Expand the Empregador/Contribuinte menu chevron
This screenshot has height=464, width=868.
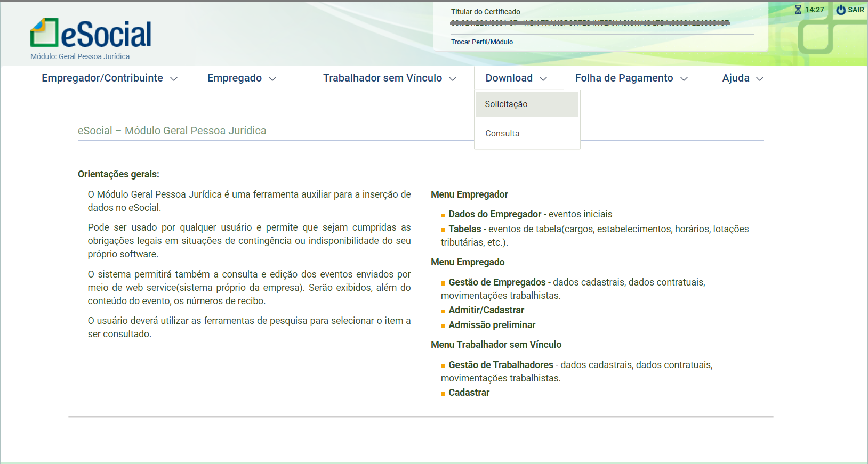tap(174, 79)
